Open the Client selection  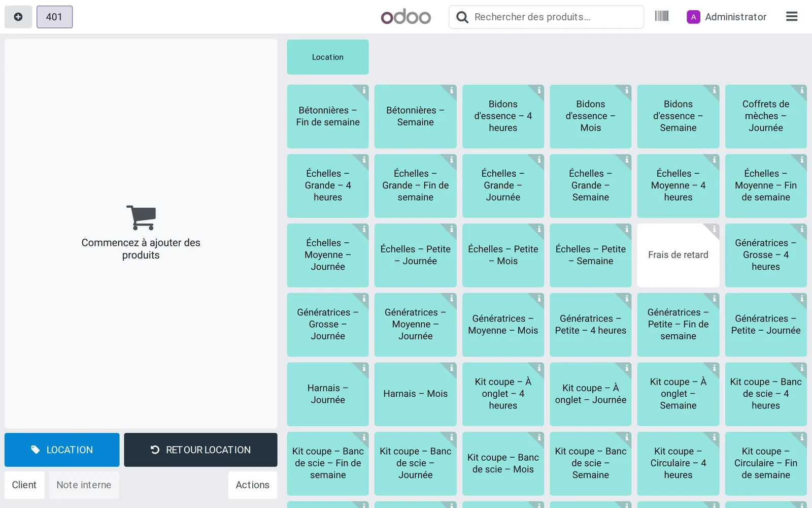[x=24, y=485]
